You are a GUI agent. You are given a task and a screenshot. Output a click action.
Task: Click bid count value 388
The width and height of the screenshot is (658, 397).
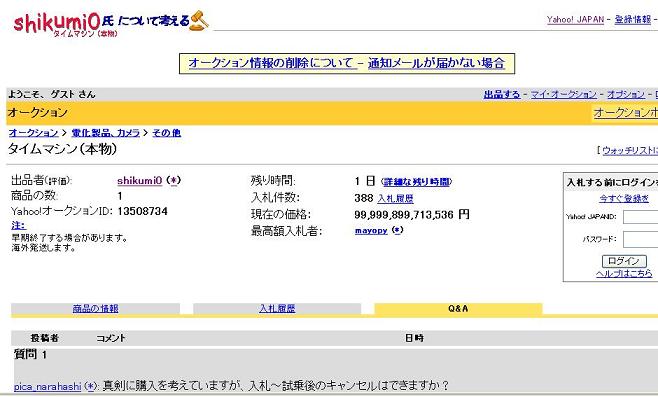pyautogui.click(x=363, y=198)
